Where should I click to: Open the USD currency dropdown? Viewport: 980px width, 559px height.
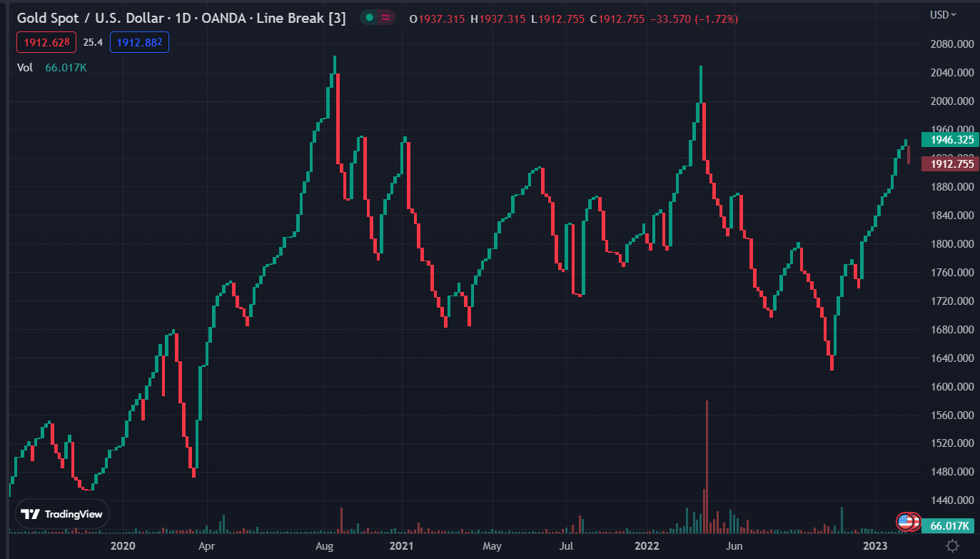click(944, 15)
